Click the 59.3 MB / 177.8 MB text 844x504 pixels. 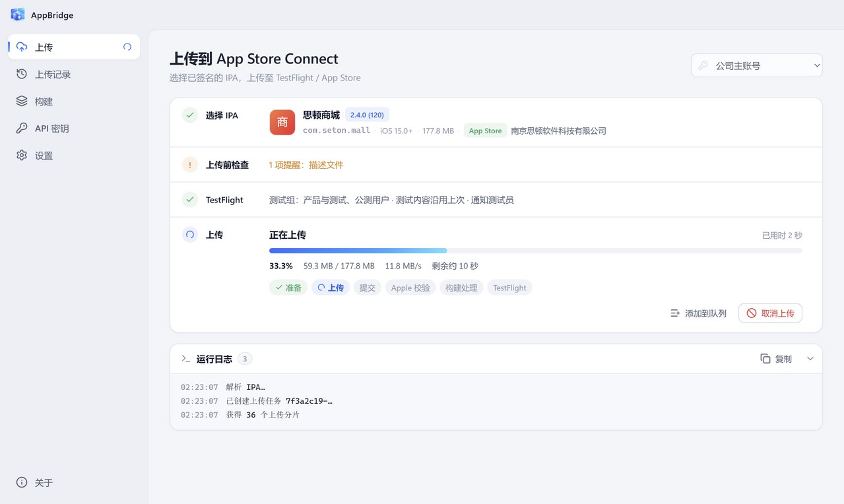pyautogui.click(x=339, y=266)
